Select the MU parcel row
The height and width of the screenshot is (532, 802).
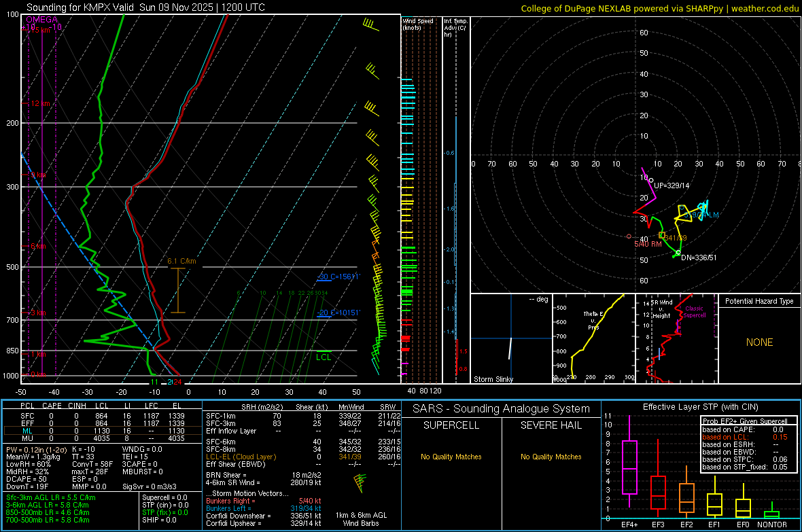103,438
